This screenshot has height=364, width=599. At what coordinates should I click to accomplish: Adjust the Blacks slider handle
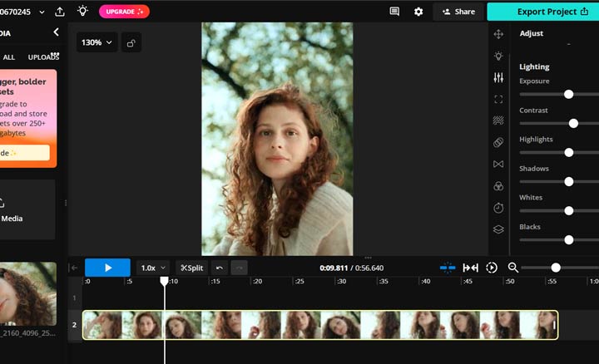pyautogui.click(x=569, y=239)
